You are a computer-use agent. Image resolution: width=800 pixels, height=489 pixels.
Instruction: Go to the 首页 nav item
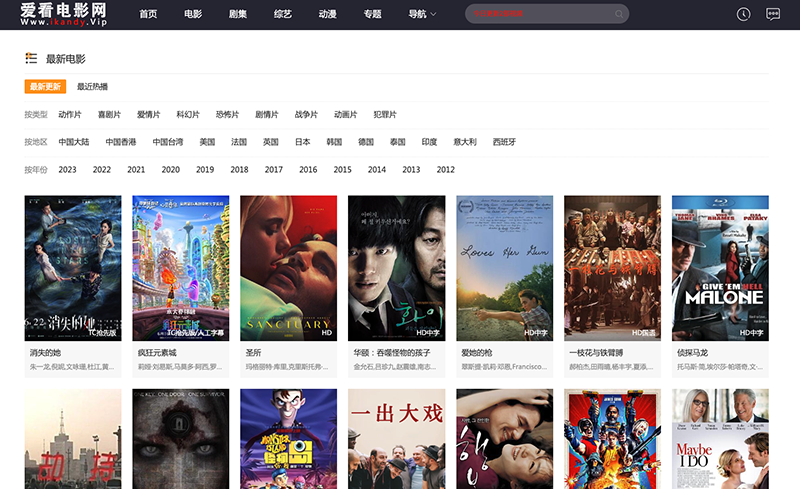148,14
